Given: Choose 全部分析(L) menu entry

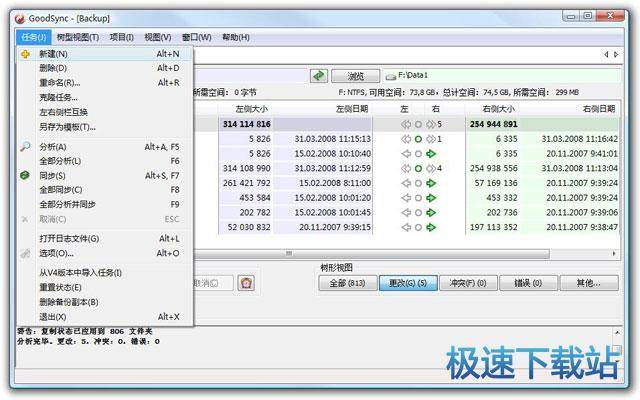Looking at the screenshot, I should tap(104, 161).
